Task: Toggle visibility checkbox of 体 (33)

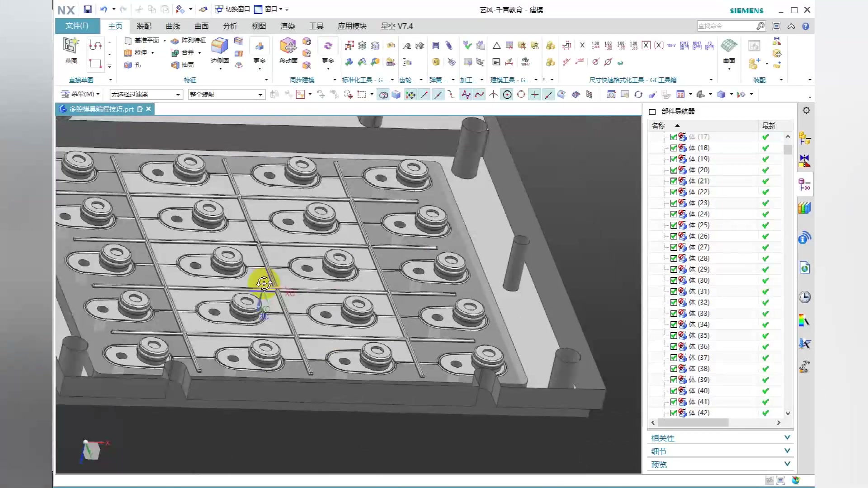Action: coord(674,314)
